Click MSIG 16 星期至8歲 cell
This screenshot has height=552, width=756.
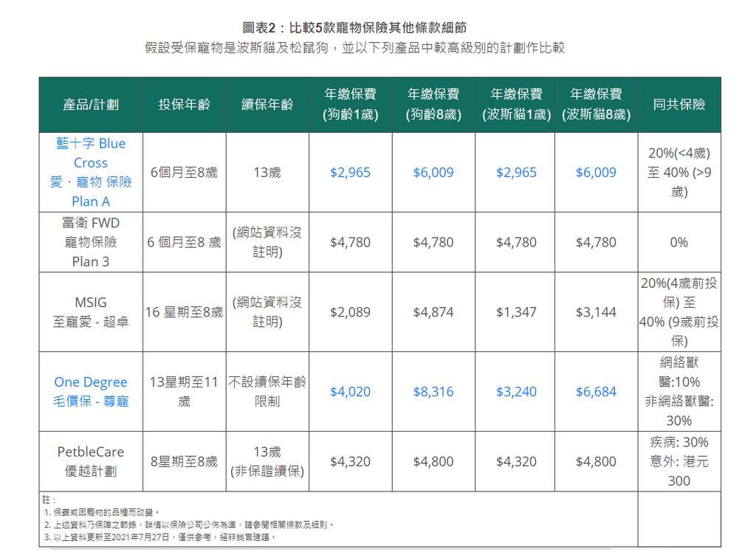coord(184,312)
